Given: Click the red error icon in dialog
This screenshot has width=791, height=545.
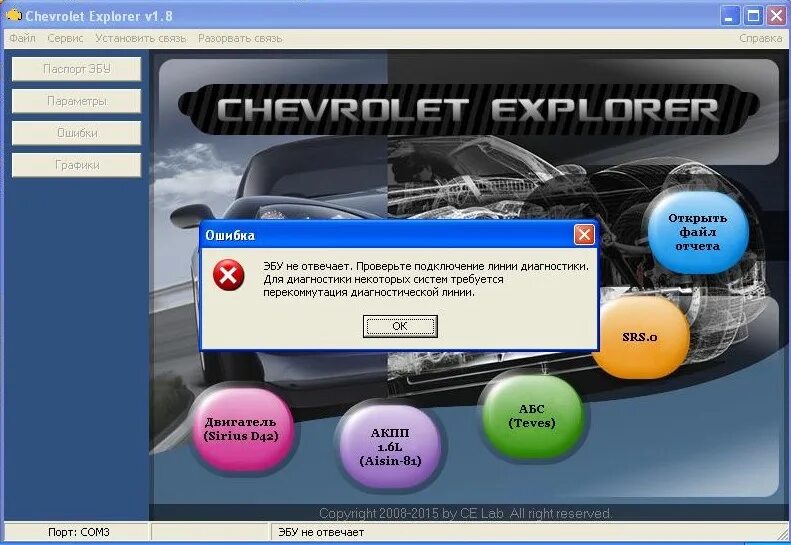Looking at the screenshot, I should point(229,275).
